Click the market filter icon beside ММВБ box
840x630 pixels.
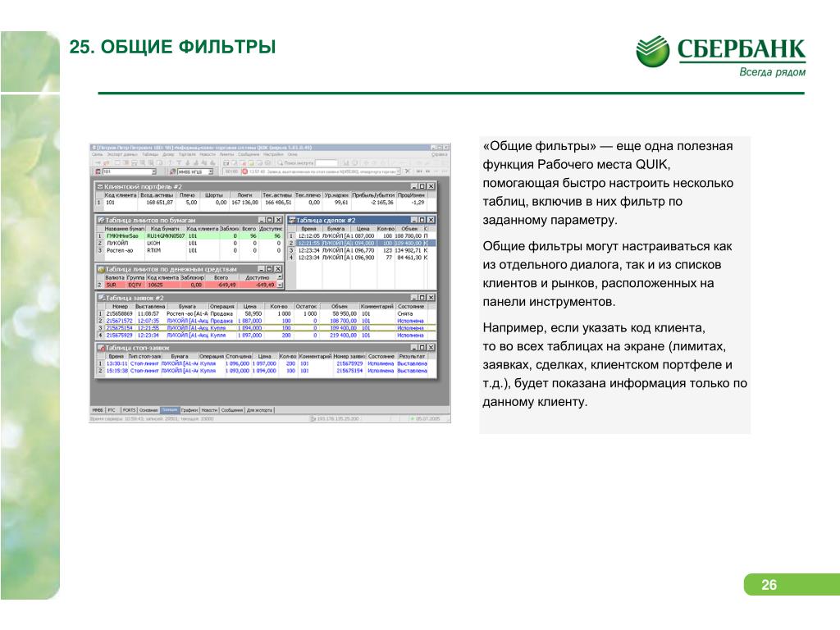pos(173,171)
